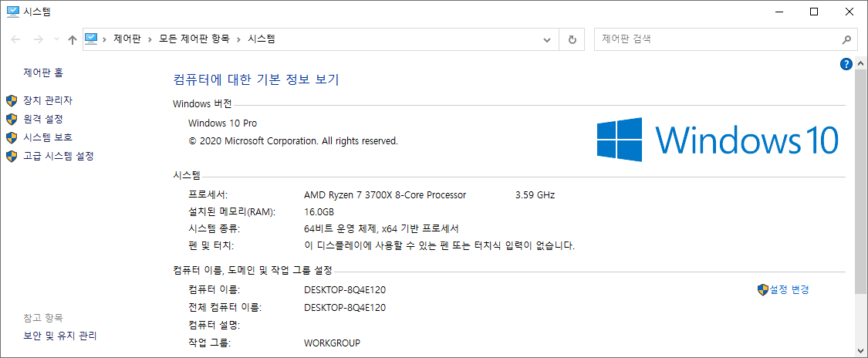Open recent locations dropdown arrow

[x=56, y=40]
